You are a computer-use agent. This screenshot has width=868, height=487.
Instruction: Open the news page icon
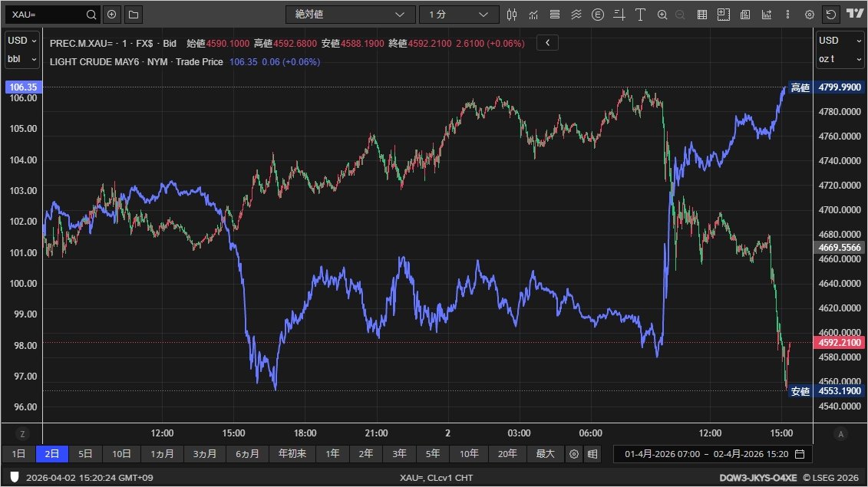click(745, 15)
